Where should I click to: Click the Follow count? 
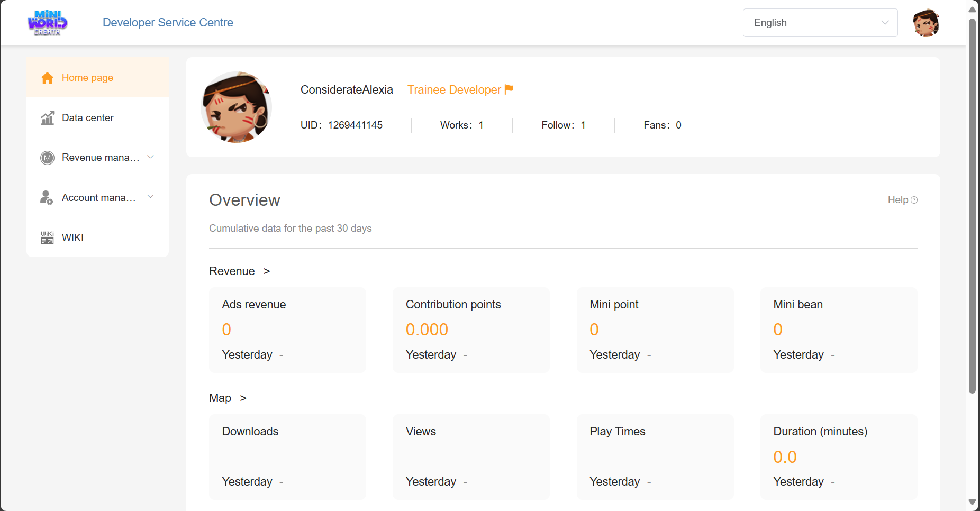[564, 125]
